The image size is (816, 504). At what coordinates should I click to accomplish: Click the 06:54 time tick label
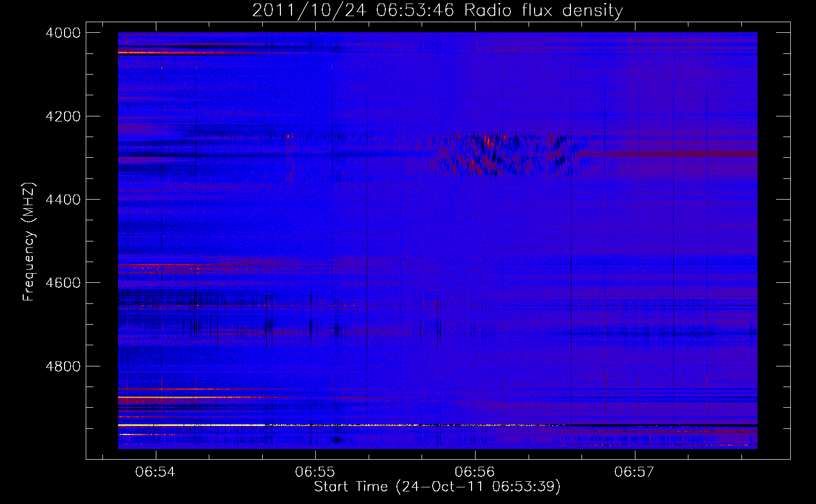(x=155, y=472)
